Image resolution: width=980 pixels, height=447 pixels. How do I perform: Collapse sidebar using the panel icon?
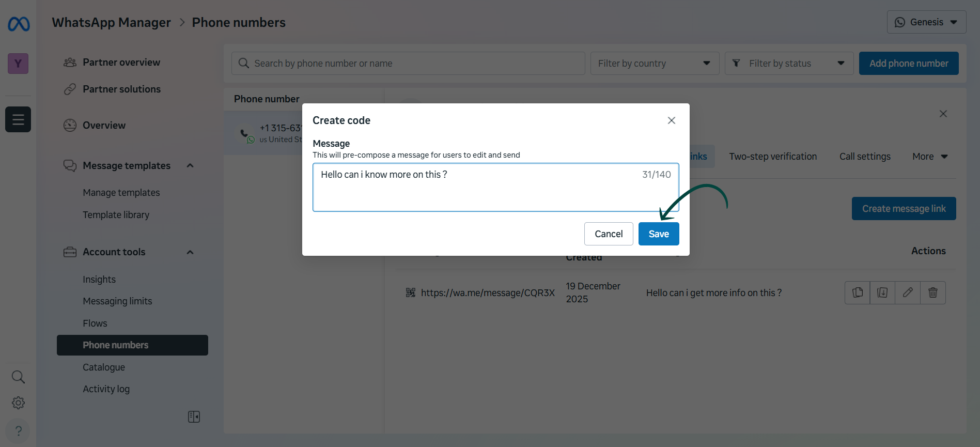point(194,417)
